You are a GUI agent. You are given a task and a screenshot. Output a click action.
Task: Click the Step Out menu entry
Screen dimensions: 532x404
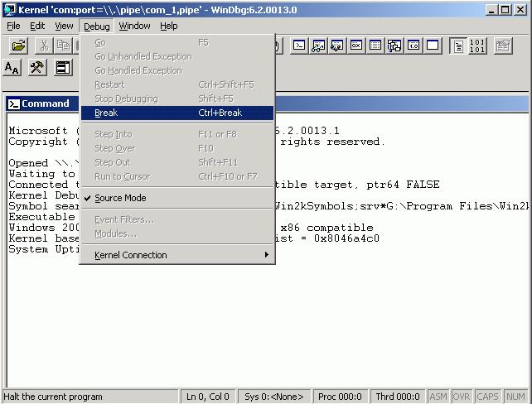177,163
